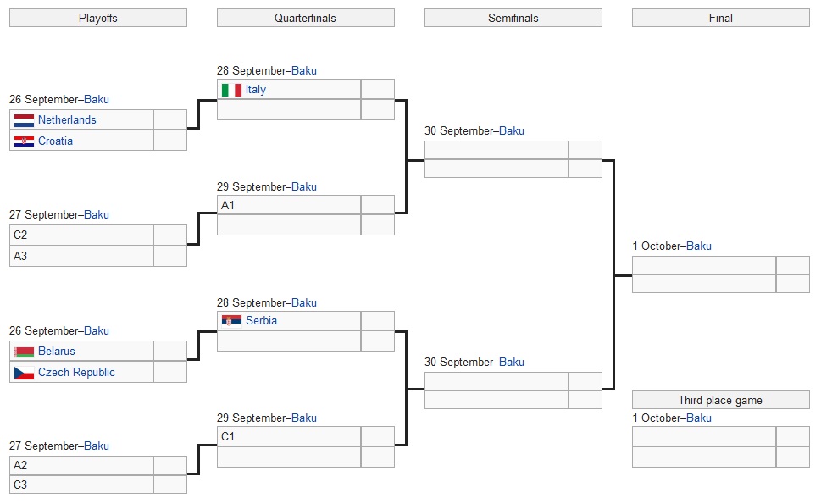Select the Playoffs column header
The height and width of the screenshot is (504, 821).
[x=98, y=18]
